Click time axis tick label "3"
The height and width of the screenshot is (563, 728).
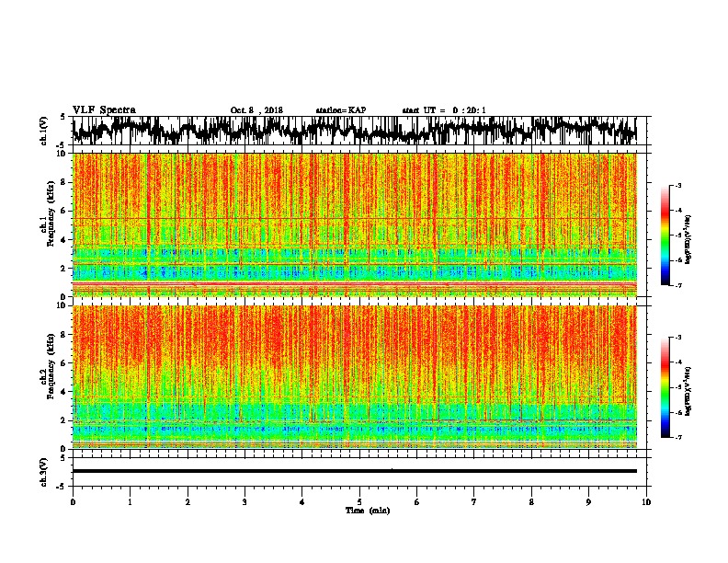245,502
